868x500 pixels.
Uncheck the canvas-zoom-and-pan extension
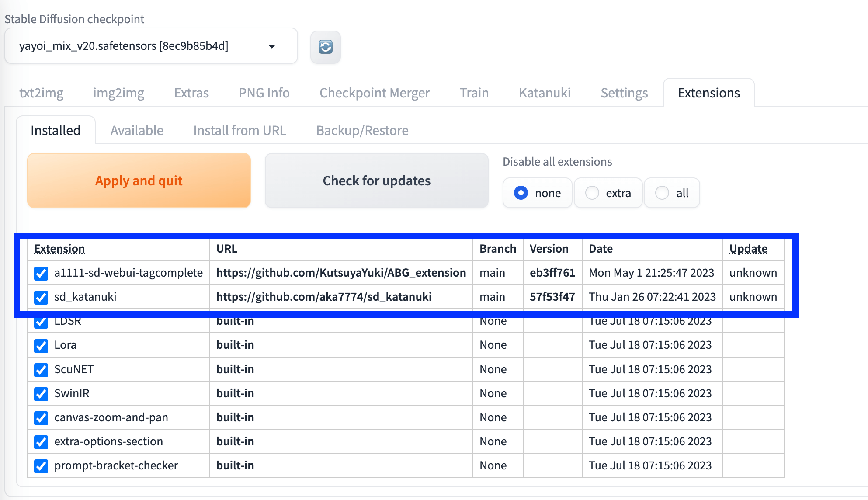41,418
